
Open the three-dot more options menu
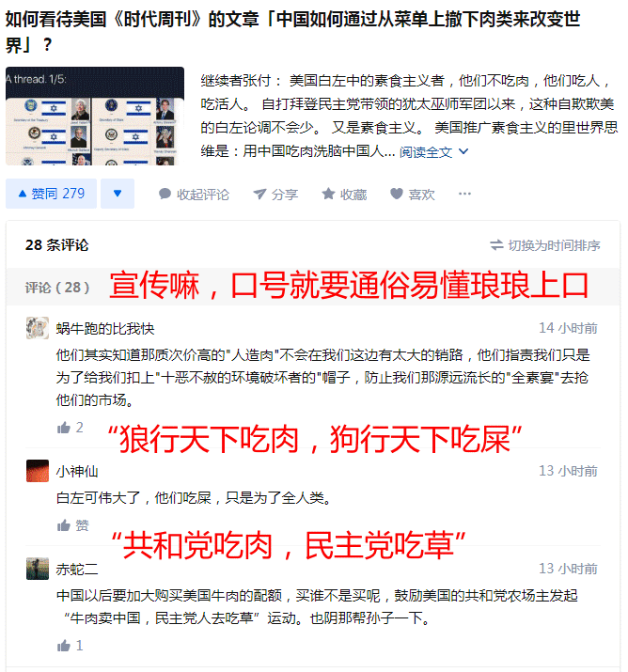(x=464, y=194)
